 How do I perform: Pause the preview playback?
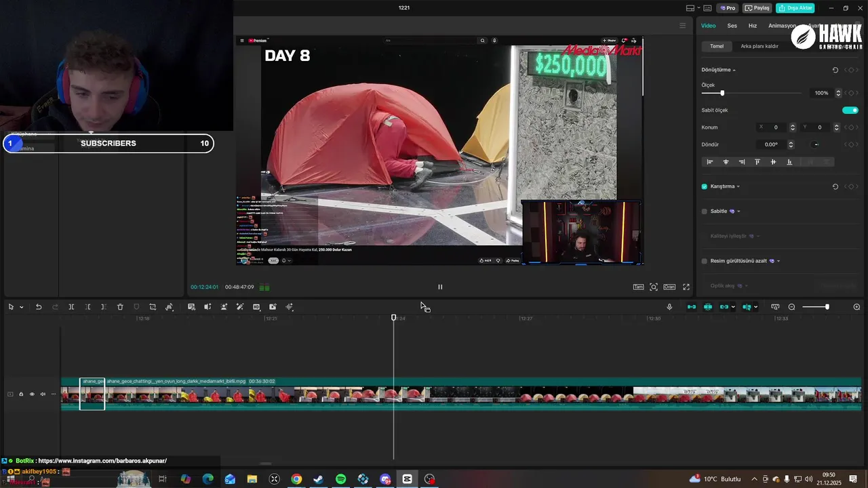[440, 287]
